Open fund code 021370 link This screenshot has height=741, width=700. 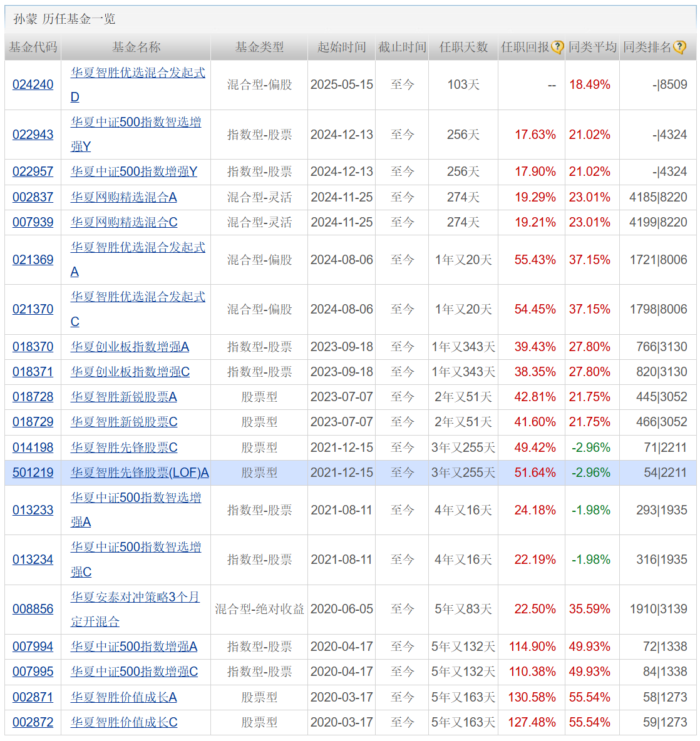(33, 310)
